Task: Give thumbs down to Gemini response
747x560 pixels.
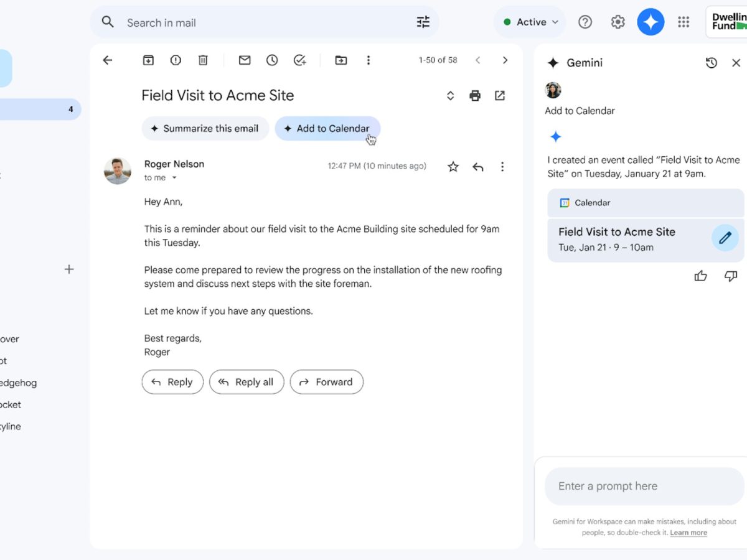Action: 731,276
